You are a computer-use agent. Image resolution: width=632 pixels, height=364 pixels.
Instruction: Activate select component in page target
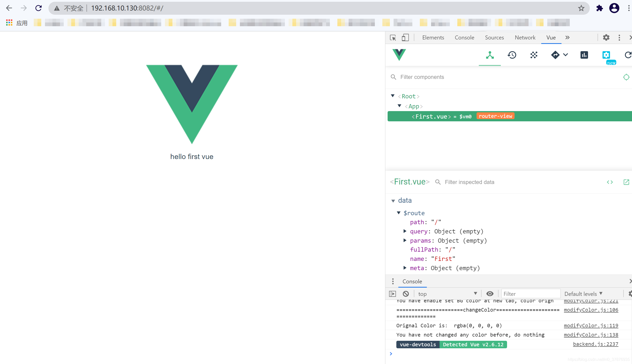pyautogui.click(x=626, y=77)
